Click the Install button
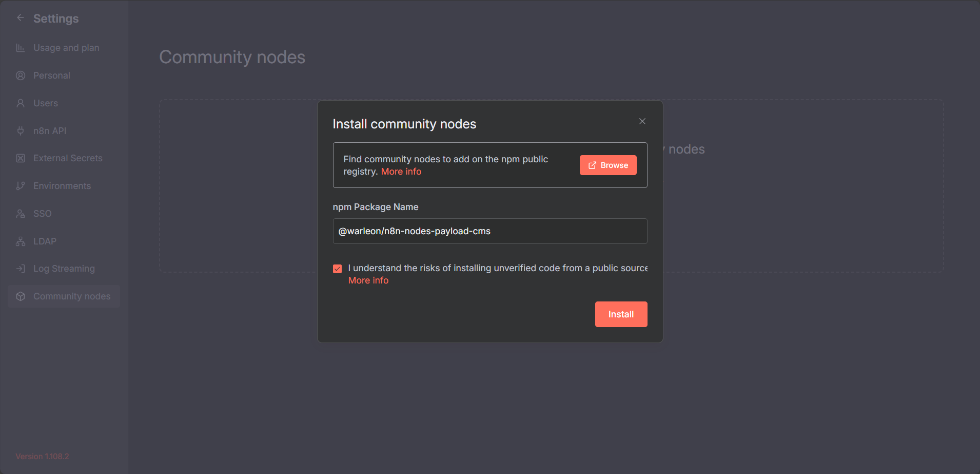 [621, 314]
